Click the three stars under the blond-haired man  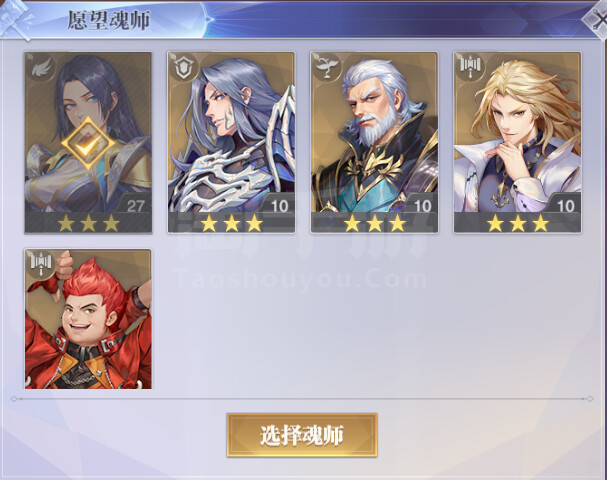coord(518,223)
